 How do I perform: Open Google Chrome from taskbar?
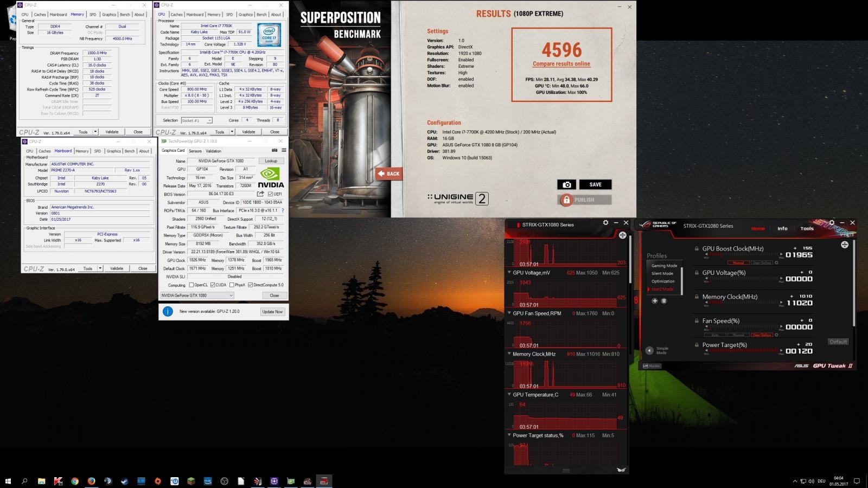point(74,481)
